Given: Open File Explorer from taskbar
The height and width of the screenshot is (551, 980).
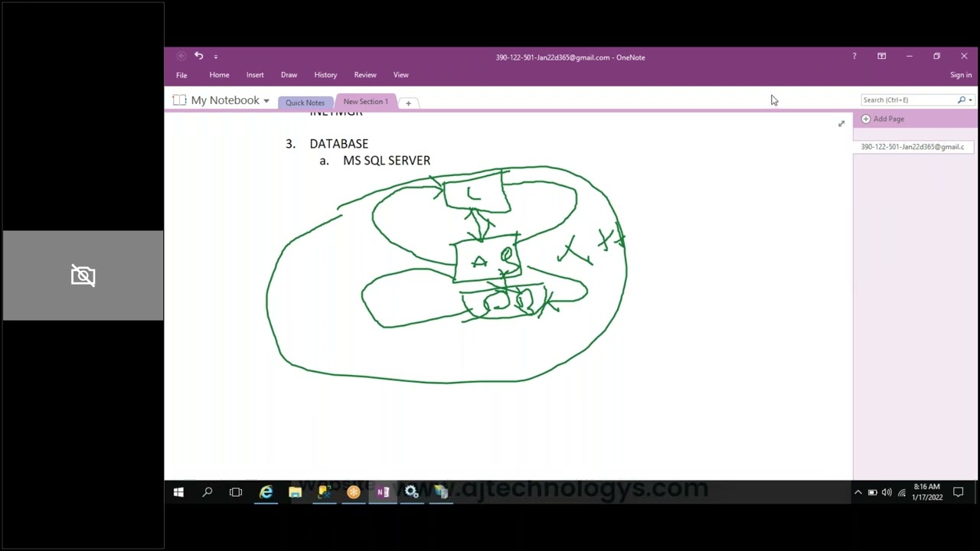Looking at the screenshot, I should click(x=295, y=492).
